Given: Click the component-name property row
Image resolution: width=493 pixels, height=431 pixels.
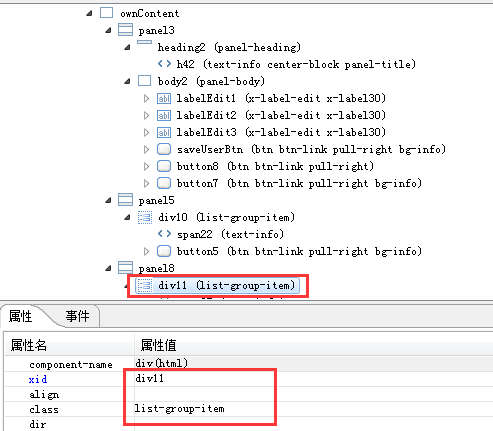Looking at the screenshot, I should (x=249, y=364).
